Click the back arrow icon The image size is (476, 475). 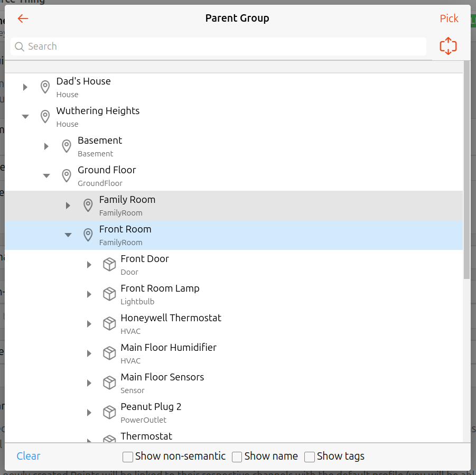(23, 18)
